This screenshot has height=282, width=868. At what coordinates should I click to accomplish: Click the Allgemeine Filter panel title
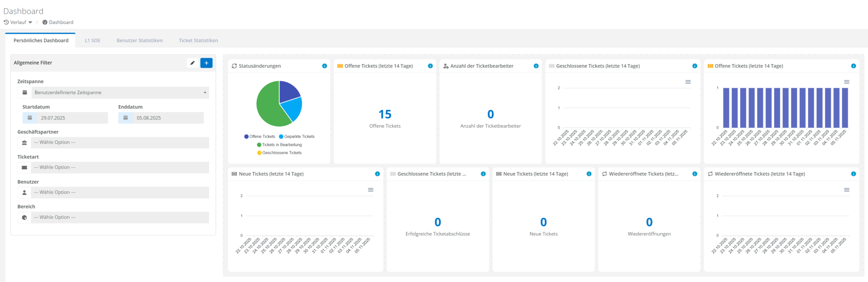click(33, 63)
